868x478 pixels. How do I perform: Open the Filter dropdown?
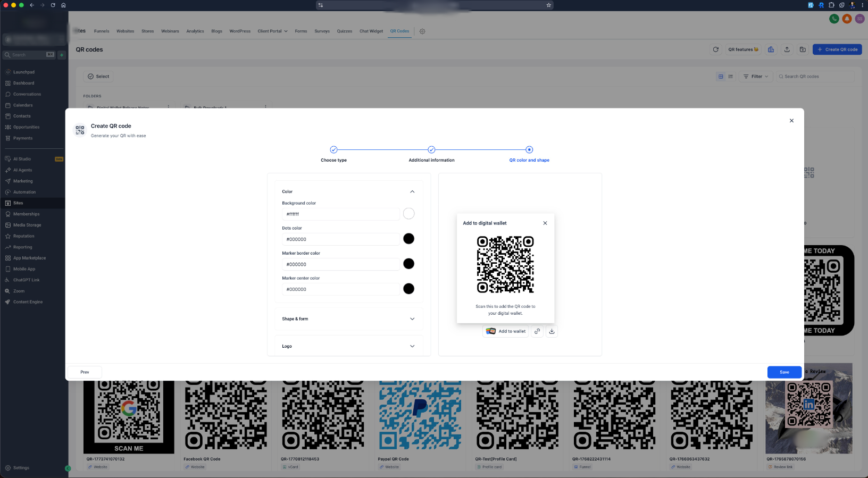tap(756, 77)
